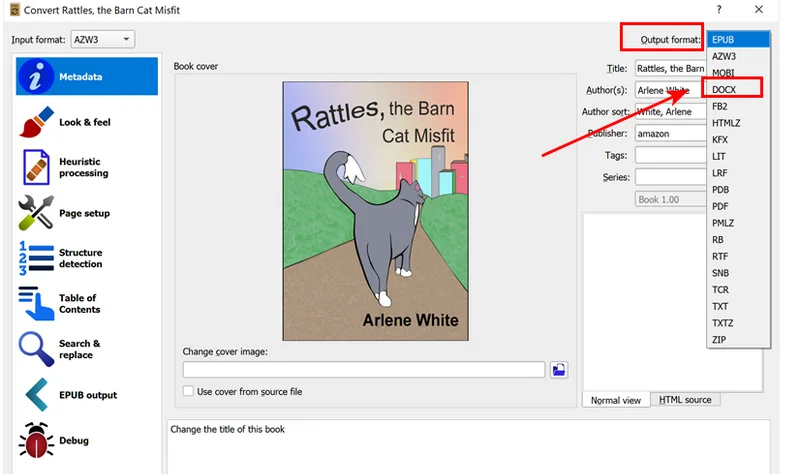Choose HTMLZ as output format
Screen dimensions: 800x474
[738, 123]
